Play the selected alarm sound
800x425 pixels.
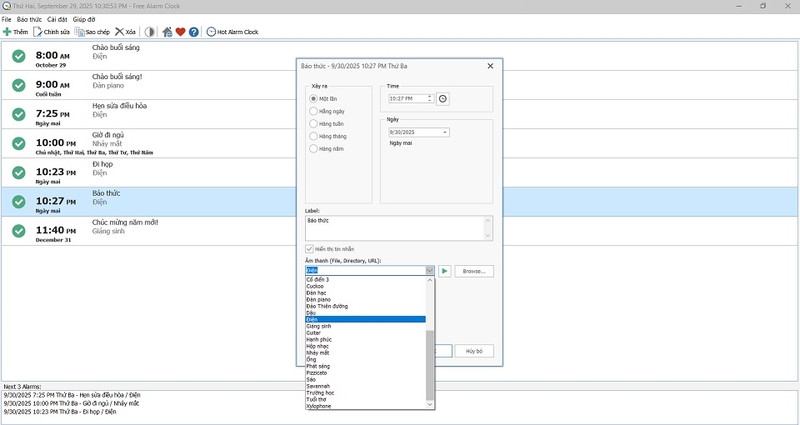coord(445,271)
